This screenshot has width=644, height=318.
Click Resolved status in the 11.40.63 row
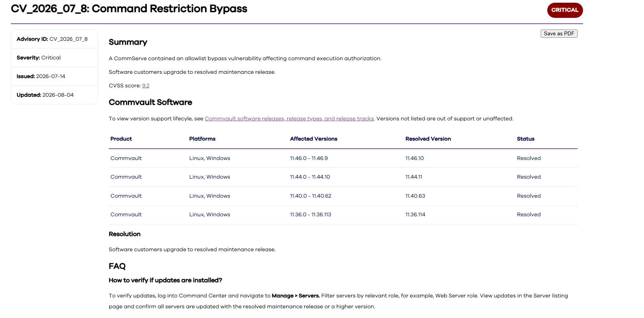tap(529, 196)
